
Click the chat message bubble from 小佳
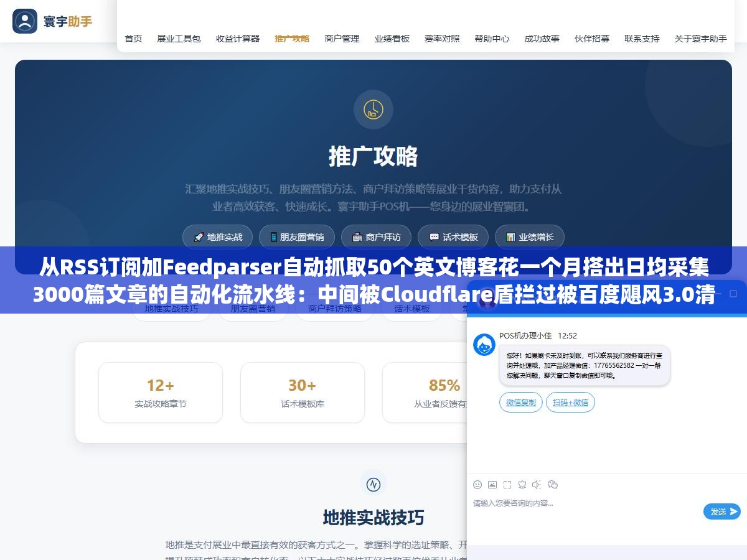tap(585, 366)
